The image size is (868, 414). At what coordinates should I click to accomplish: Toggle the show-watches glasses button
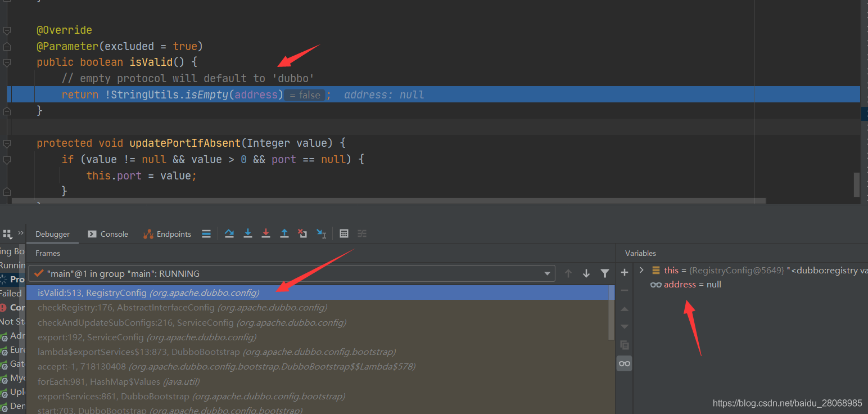[x=625, y=363]
